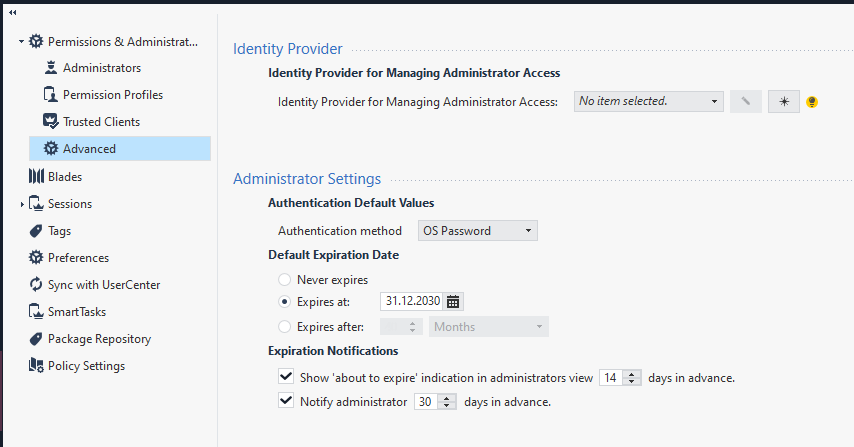The image size is (854, 447).
Task: Click the Permission Profiles icon
Action: 50,95
